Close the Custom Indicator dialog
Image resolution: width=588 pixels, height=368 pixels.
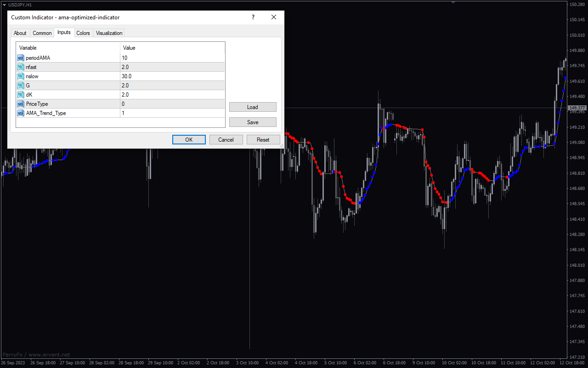tap(274, 17)
